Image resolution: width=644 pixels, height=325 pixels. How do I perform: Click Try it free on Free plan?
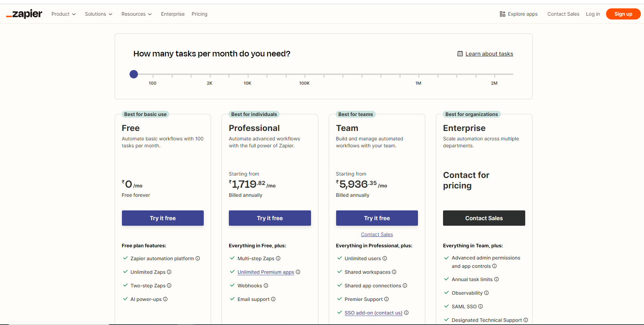163,218
